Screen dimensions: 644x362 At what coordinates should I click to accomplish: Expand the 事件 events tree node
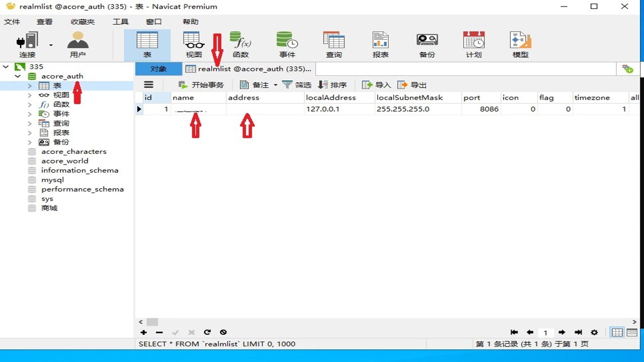point(30,114)
